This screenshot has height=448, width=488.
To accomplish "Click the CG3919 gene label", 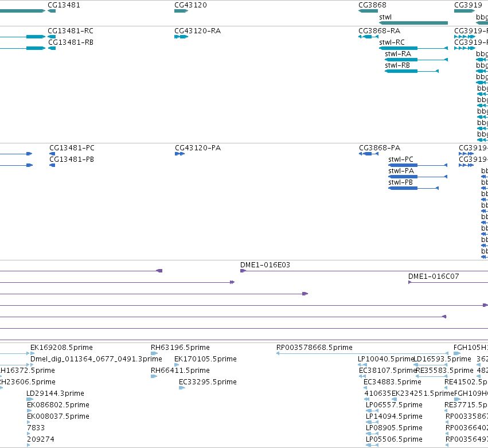I will point(468,5).
